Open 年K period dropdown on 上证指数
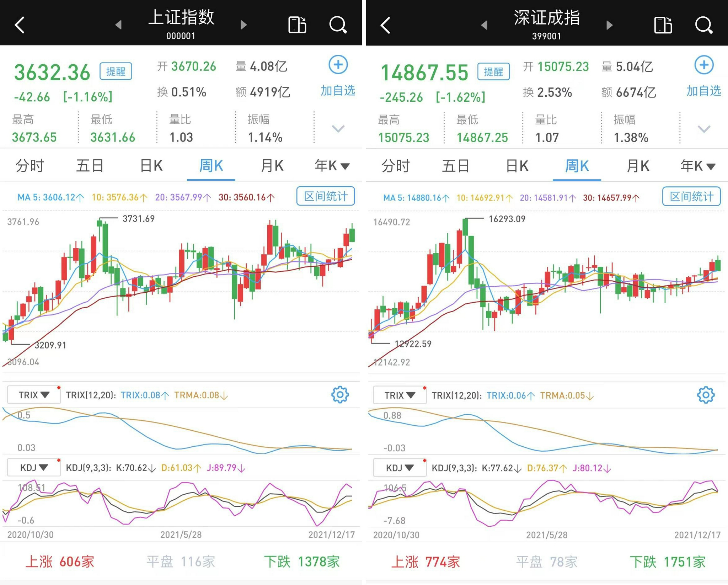728x585 pixels. (x=332, y=166)
